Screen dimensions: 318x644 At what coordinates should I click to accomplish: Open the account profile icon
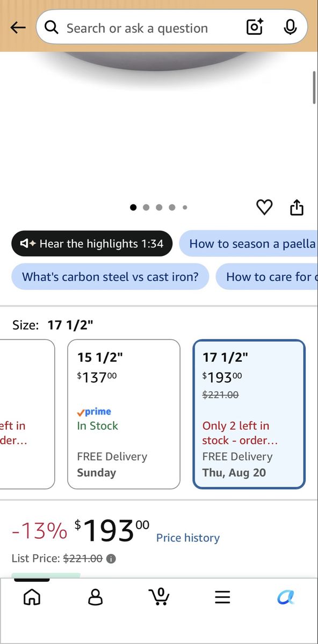(96, 597)
